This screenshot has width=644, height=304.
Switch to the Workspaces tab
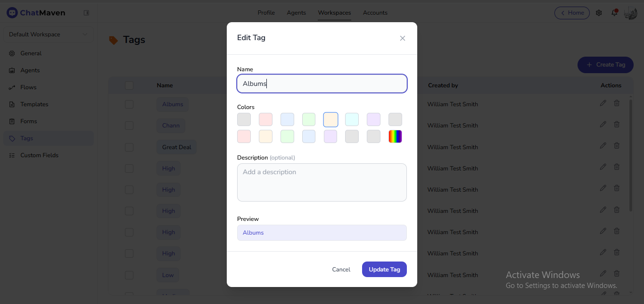coord(334,13)
